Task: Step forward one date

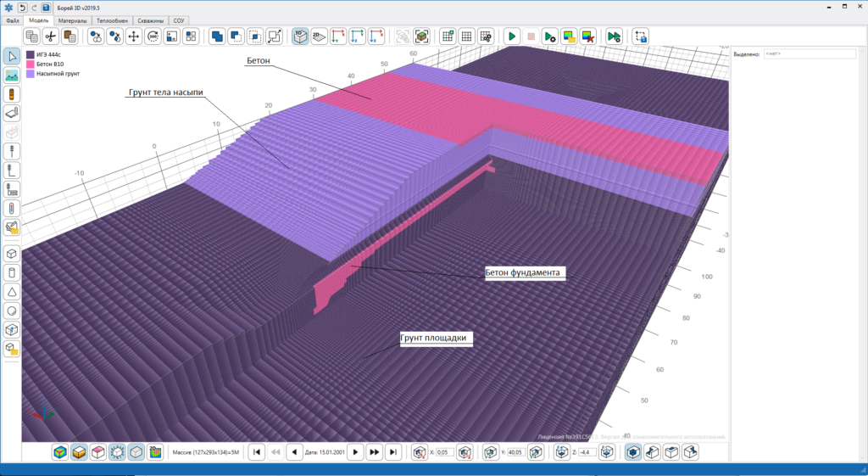Action: (355, 452)
